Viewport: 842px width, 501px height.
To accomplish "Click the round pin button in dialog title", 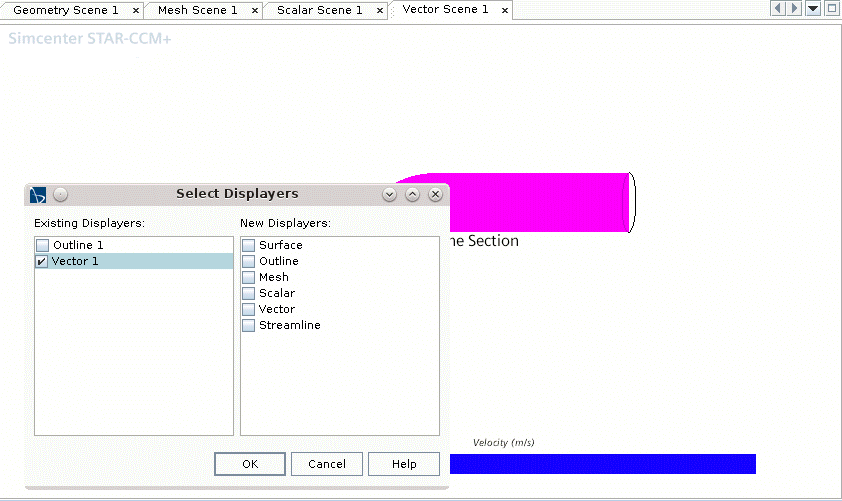I will [x=60, y=194].
